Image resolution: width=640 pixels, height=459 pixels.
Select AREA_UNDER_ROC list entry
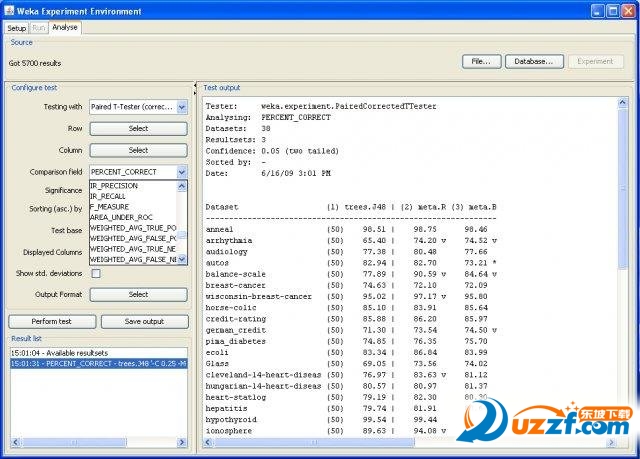[133, 217]
